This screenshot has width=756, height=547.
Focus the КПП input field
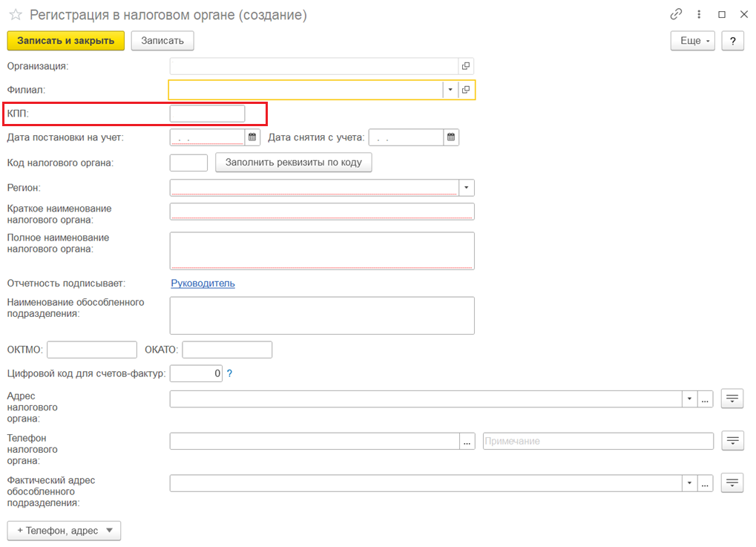point(207,114)
